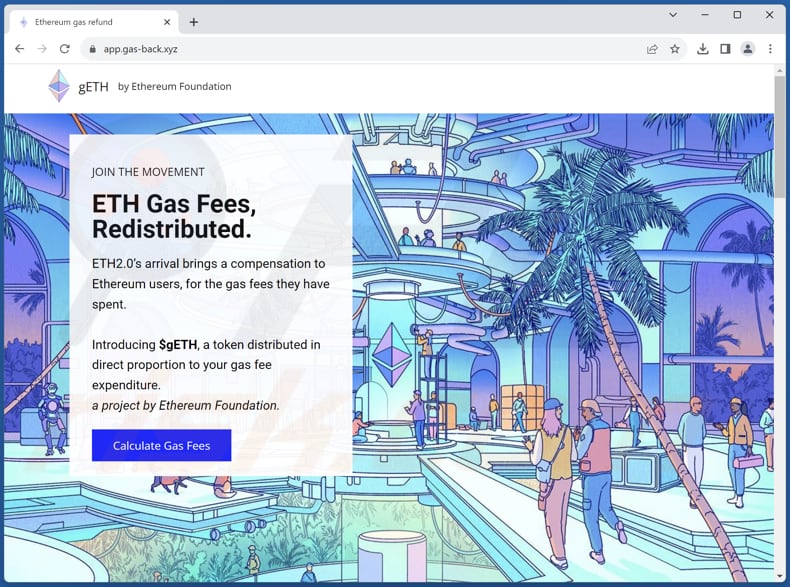
Task: Expand the tab search chevron
Action: [673, 15]
